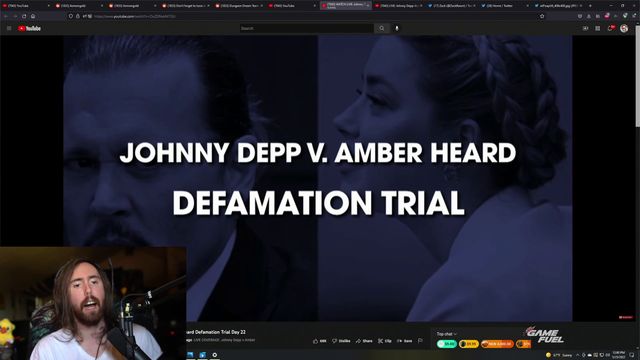The height and width of the screenshot is (360, 640).
Task: Start voice search with microphone icon
Action: (x=397, y=28)
